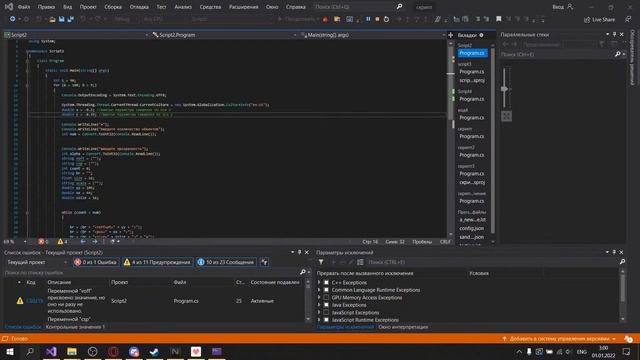Screen dimensions: 640x360
Task: Click the Продолжить debug button
Action: click(x=298, y=19)
